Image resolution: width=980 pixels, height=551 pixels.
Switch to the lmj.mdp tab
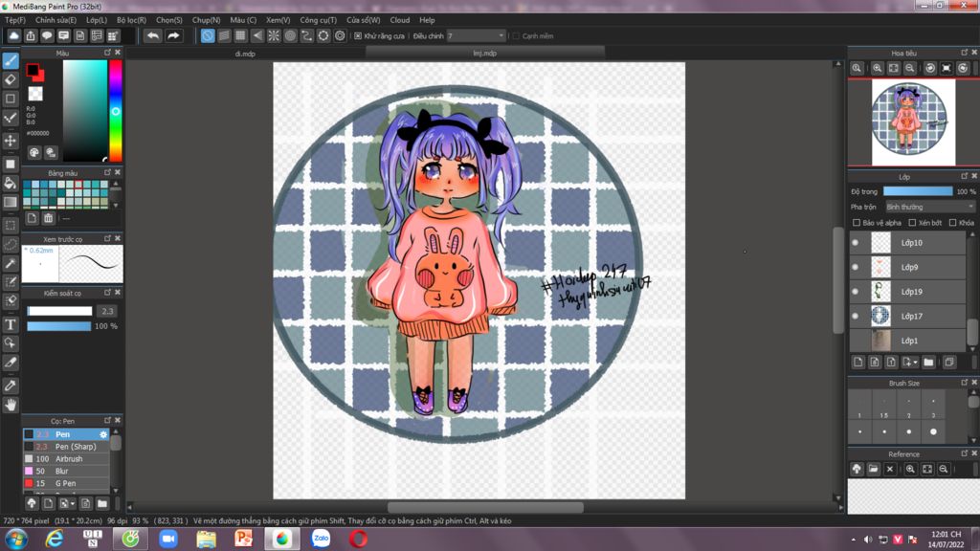(485, 54)
